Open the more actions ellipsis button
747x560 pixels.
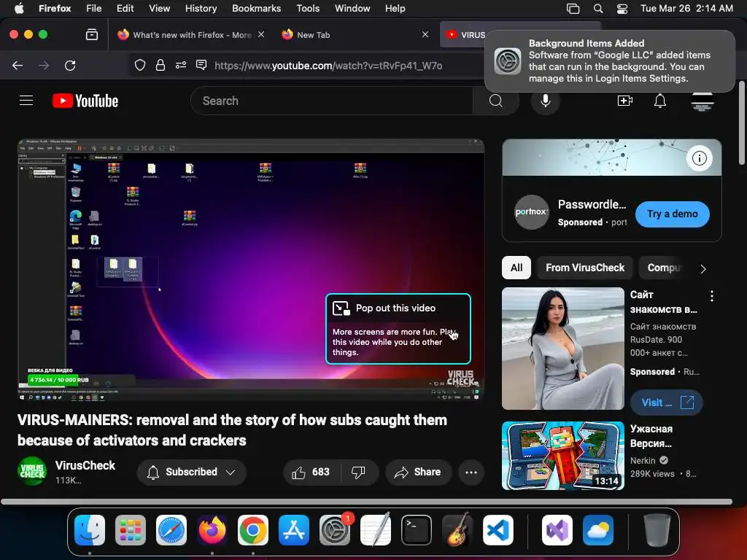471,472
